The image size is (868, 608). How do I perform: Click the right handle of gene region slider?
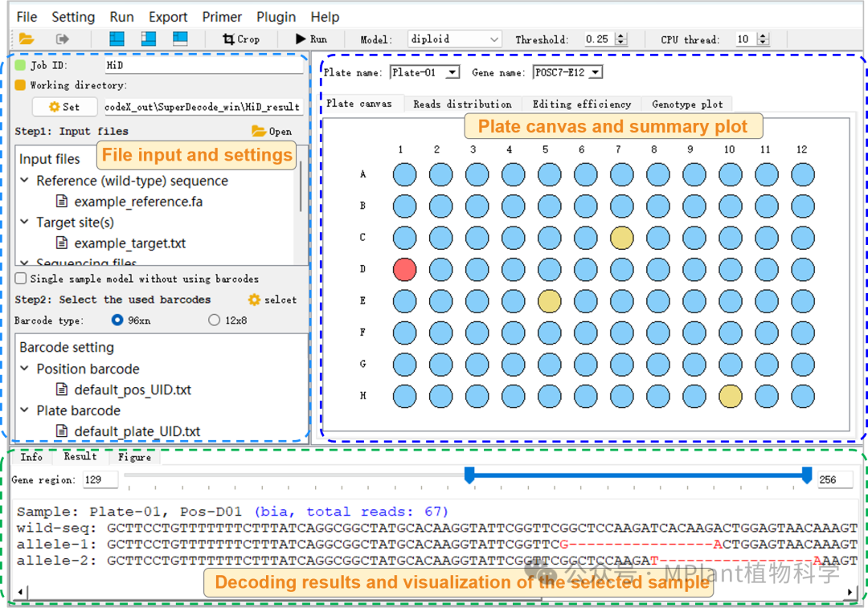(807, 475)
